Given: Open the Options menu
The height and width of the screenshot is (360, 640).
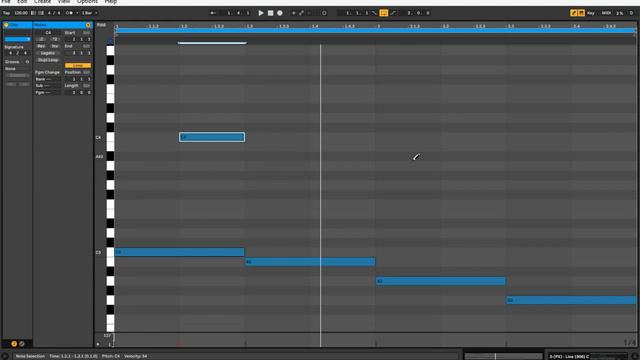Looking at the screenshot, I should coord(87,2).
